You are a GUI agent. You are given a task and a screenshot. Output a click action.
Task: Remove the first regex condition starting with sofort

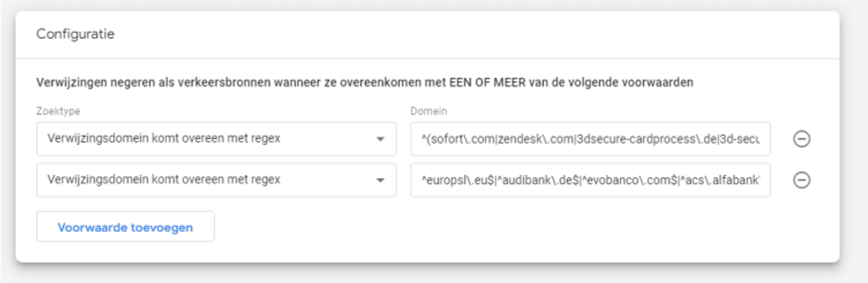801,139
